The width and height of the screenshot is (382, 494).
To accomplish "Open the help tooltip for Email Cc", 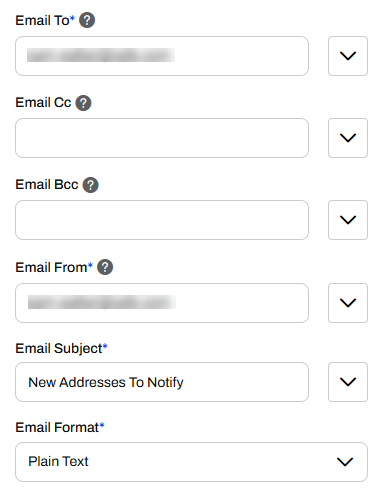I will [83, 103].
